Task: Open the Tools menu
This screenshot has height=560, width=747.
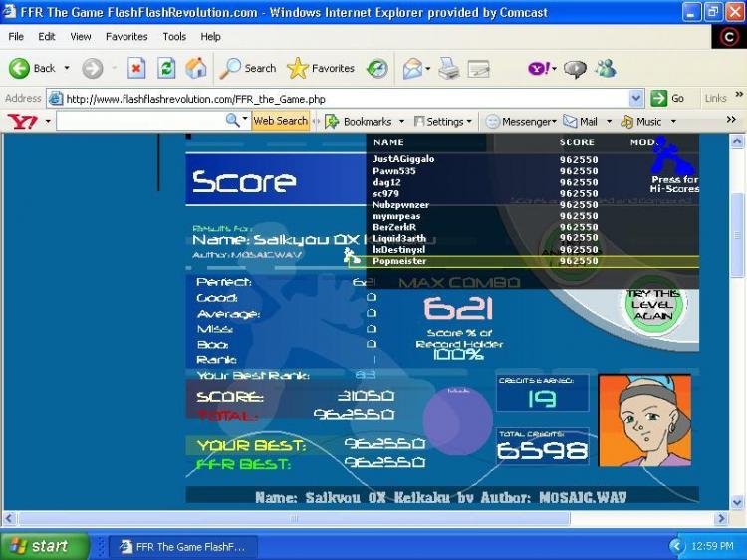Action: pos(174,36)
